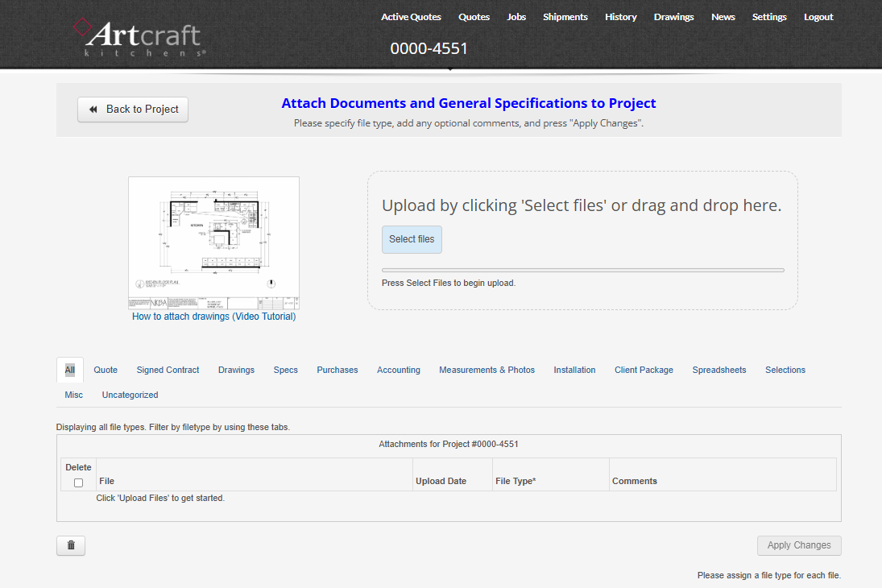
Task: Switch to Measurements & Photos tab
Action: point(487,370)
